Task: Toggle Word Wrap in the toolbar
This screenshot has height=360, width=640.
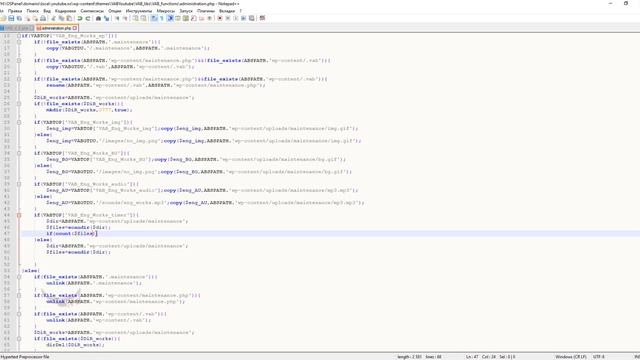Action: (x=154, y=18)
